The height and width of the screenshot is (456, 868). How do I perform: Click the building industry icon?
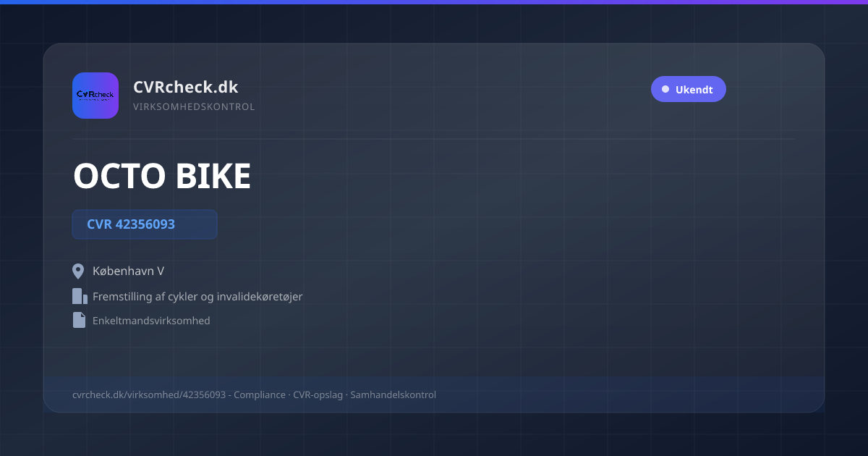click(80, 296)
